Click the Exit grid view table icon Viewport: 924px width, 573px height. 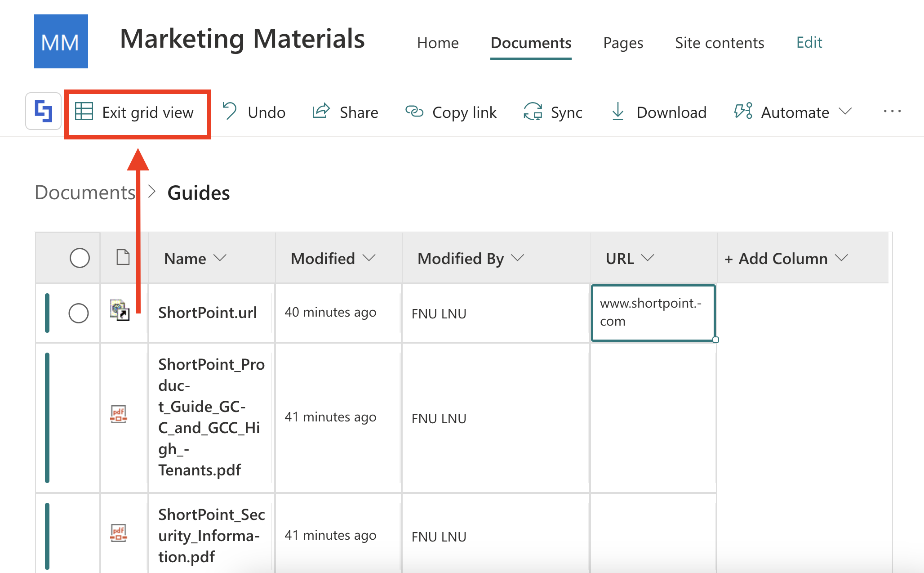coord(84,112)
